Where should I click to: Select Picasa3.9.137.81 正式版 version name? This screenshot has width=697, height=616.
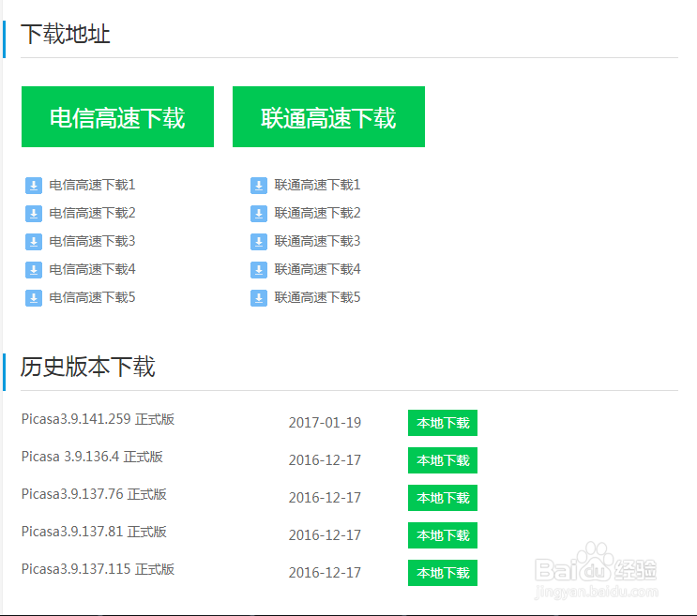pos(94,532)
